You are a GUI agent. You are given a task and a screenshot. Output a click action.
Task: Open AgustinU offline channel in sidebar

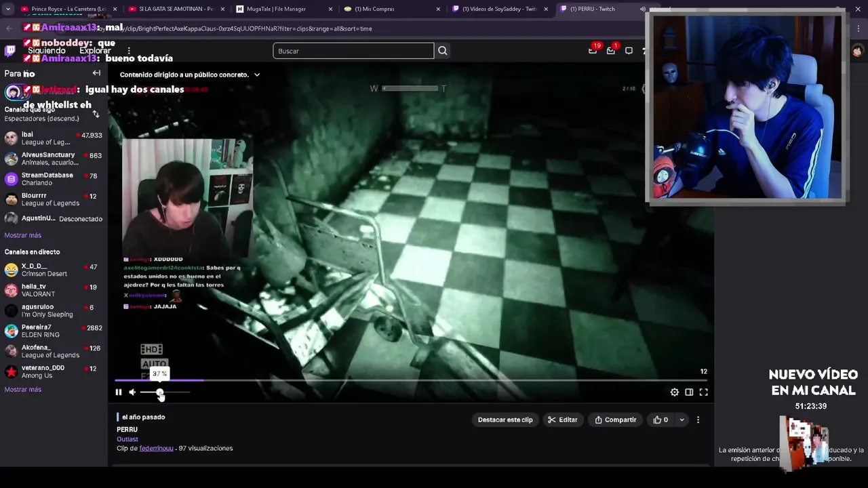pyautogui.click(x=54, y=218)
